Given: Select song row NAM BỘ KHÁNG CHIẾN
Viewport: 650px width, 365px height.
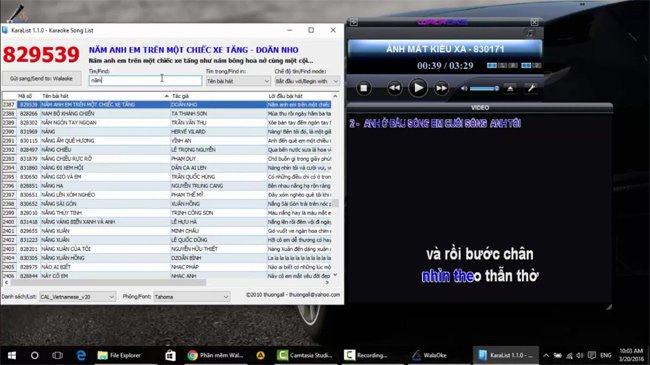Looking at the screenshot, I should [167, 113].
